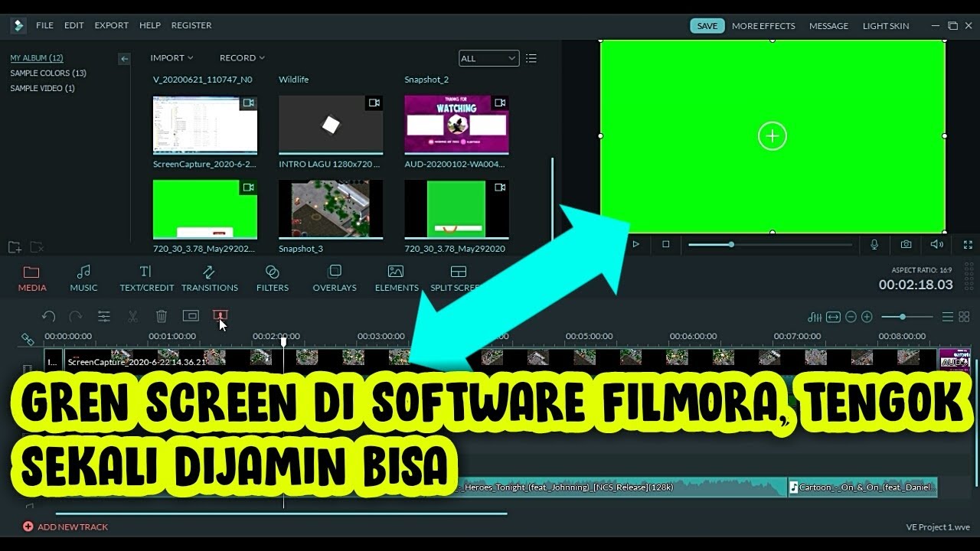Toggle LIGHT SKIN
The height and width of the screenshot is (551, 980).
[886, 26]
